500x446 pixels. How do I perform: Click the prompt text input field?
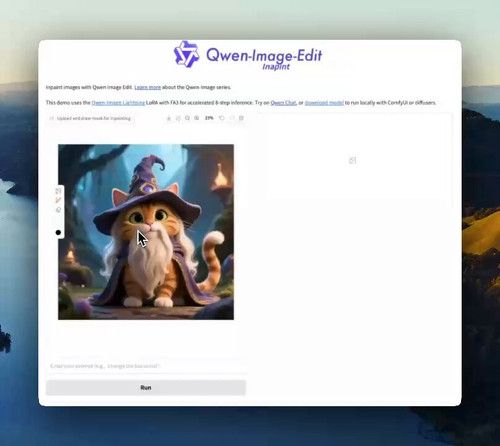pyautogui.click(x=147, y=366)
